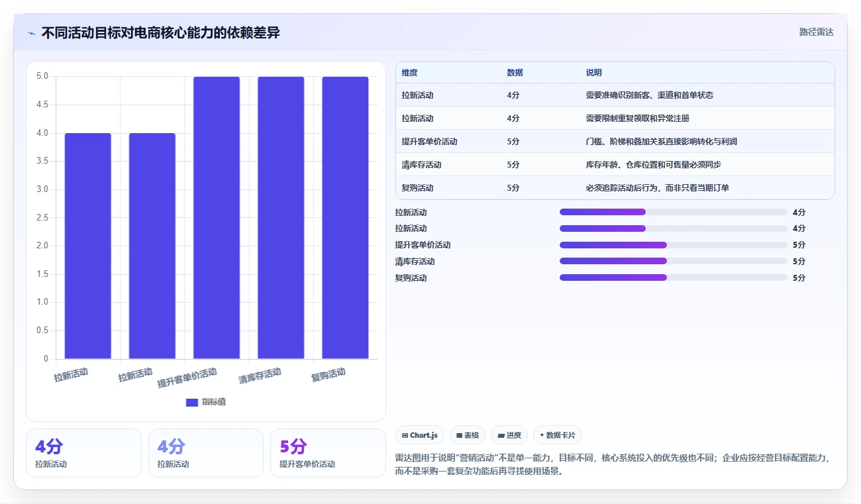Click the 维度 table column header

tap(409, 73)
